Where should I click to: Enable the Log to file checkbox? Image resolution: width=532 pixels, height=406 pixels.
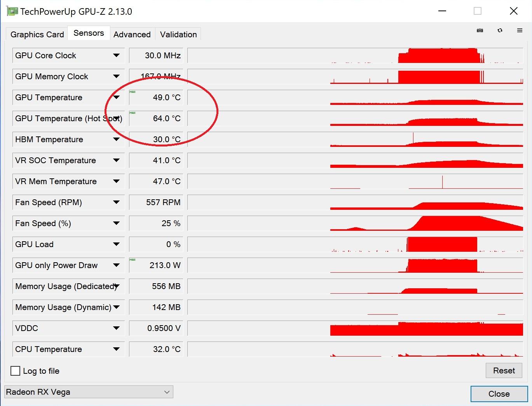click(x=16, y=371)
